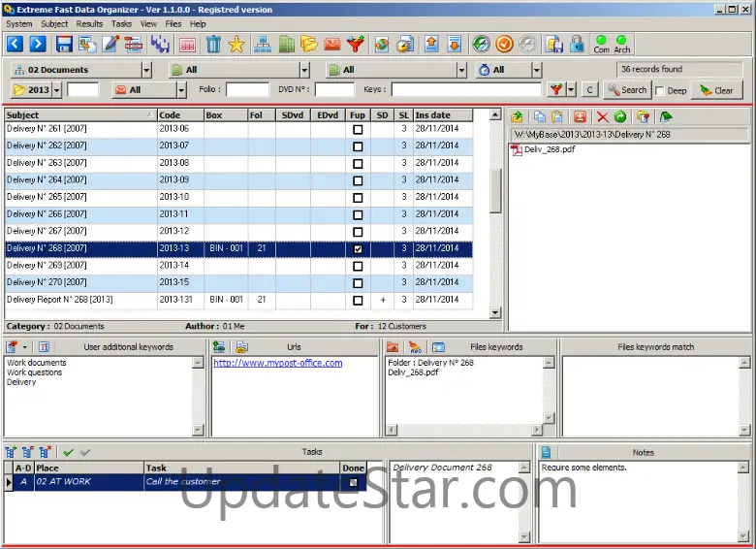This screenshot has width=756, height=549.
Task: Tick the Done checkbox for the task
Action: 354,482
